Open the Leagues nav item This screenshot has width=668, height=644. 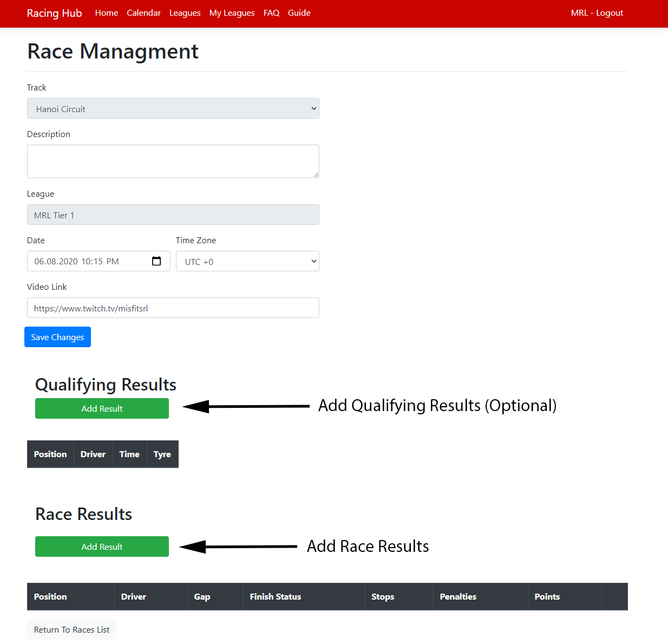185,13
